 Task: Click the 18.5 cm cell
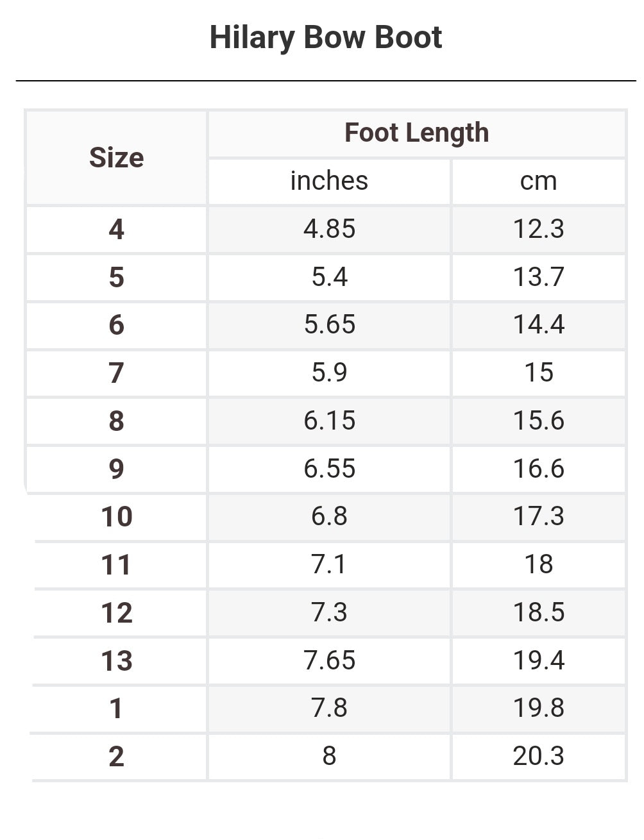coord(538,612)
